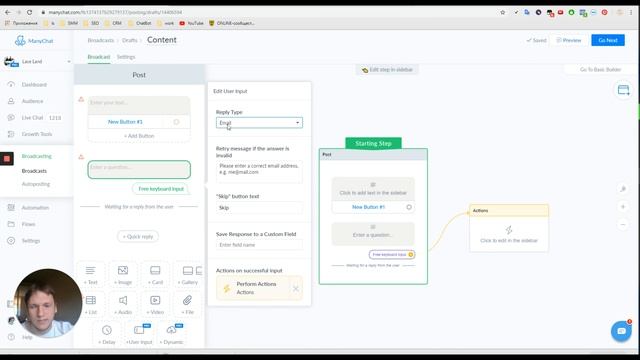Add a Text block
Screen dimensions: 640x360
[91, 275]
